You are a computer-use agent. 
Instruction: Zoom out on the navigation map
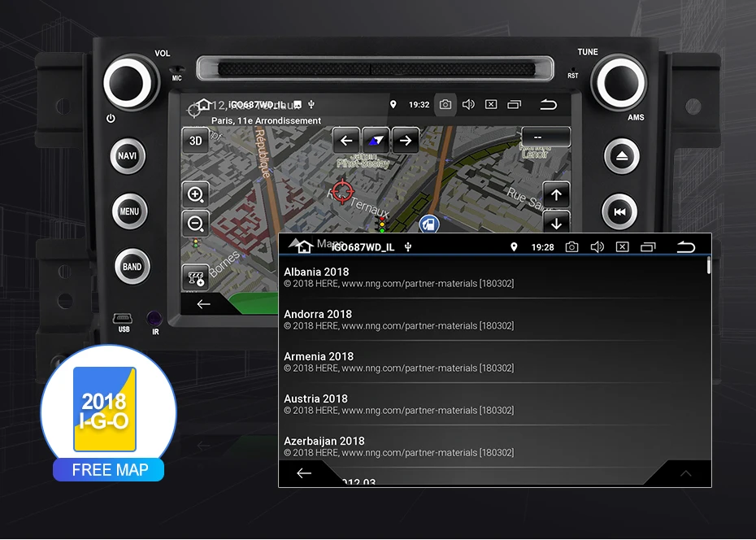coord(195,223)
